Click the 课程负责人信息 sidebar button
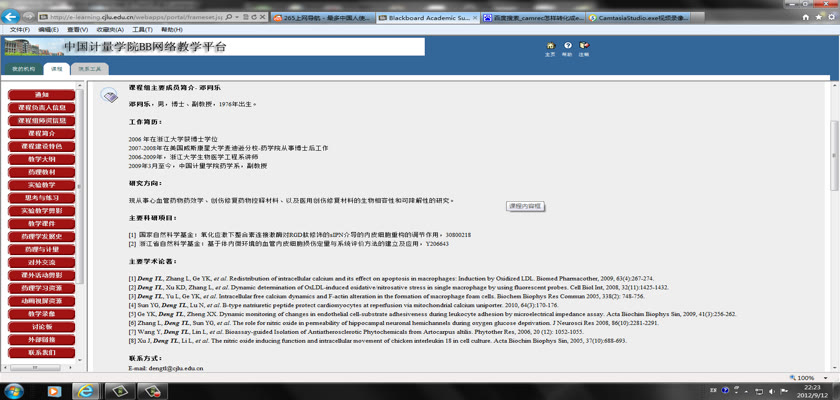The height and width of the screenshot is (400, 840). click(41, 108)
